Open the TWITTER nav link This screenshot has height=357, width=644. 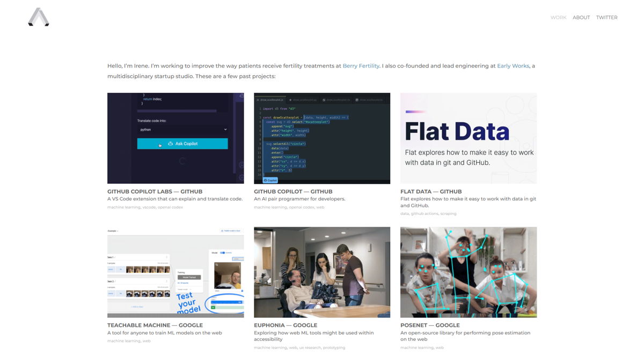pyautogui.click(x=606, y=18)
